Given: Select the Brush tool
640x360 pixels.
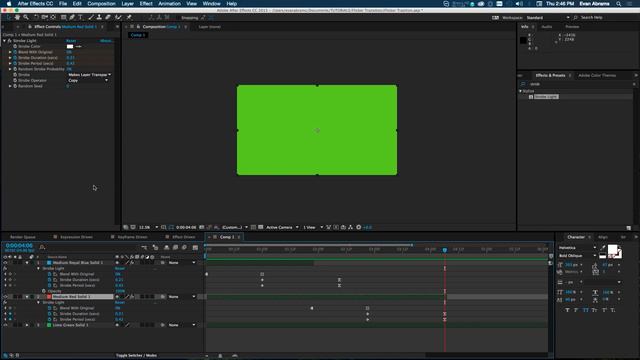Looking at the screenshot, I should (x=91, y=18).
